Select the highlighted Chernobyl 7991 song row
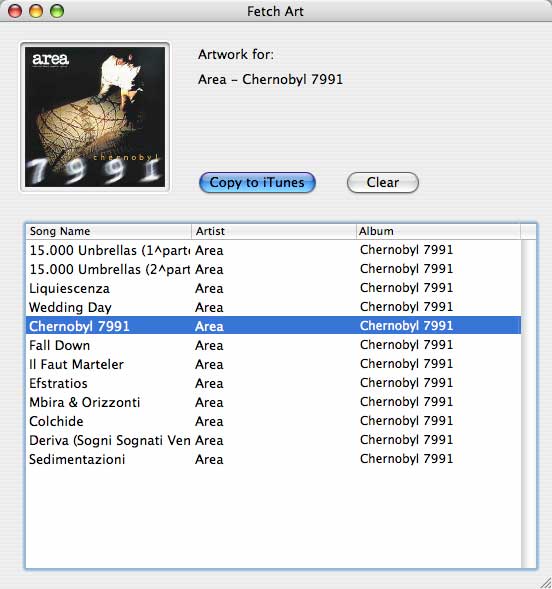Image resolution: width=552 pixels, height=589 pixels. (x=273, y=326)
